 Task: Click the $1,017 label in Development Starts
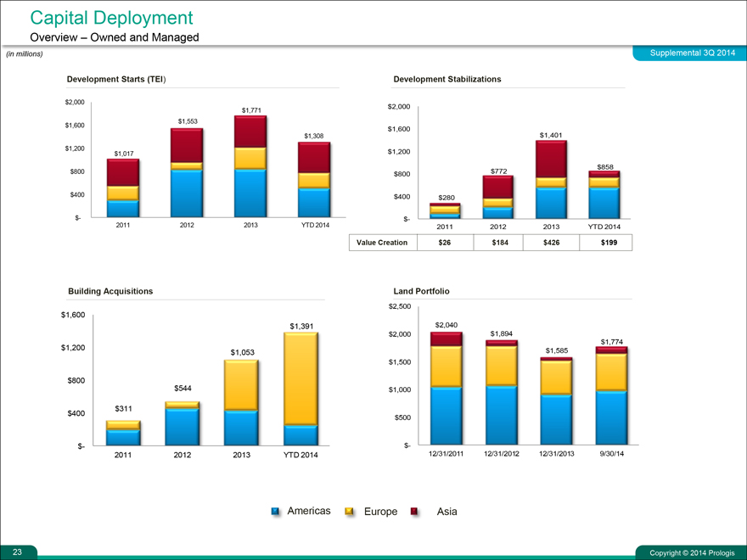coord(123,153)
